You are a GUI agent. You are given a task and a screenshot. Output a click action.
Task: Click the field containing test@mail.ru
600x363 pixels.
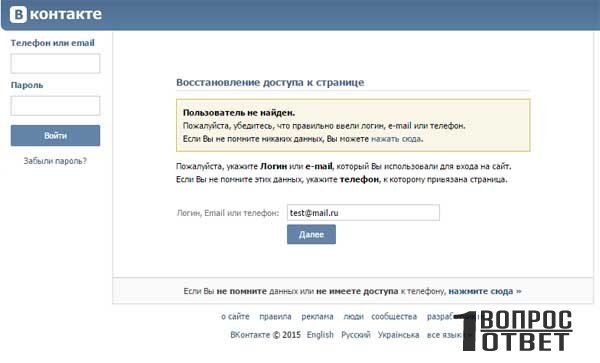pyautogui.click(x=363, y=213)
